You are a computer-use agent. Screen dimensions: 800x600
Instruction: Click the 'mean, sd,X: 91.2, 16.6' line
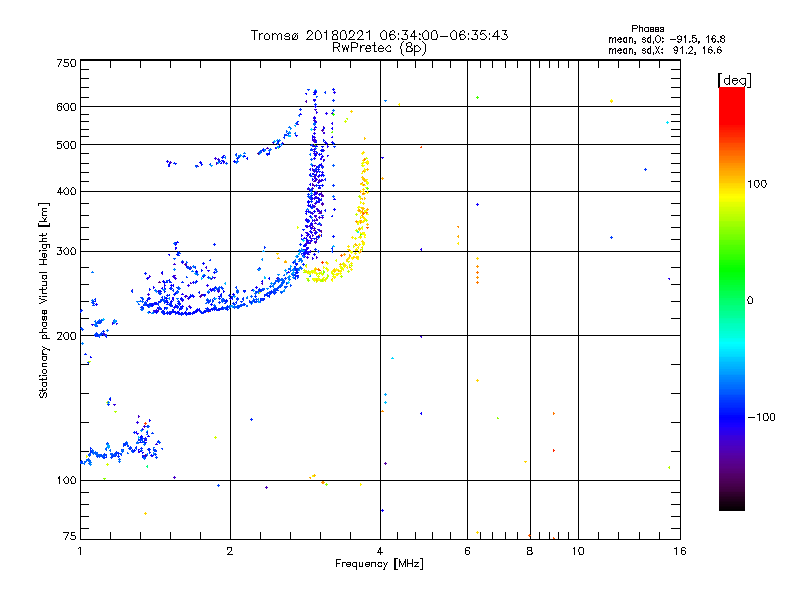(665, 50)
